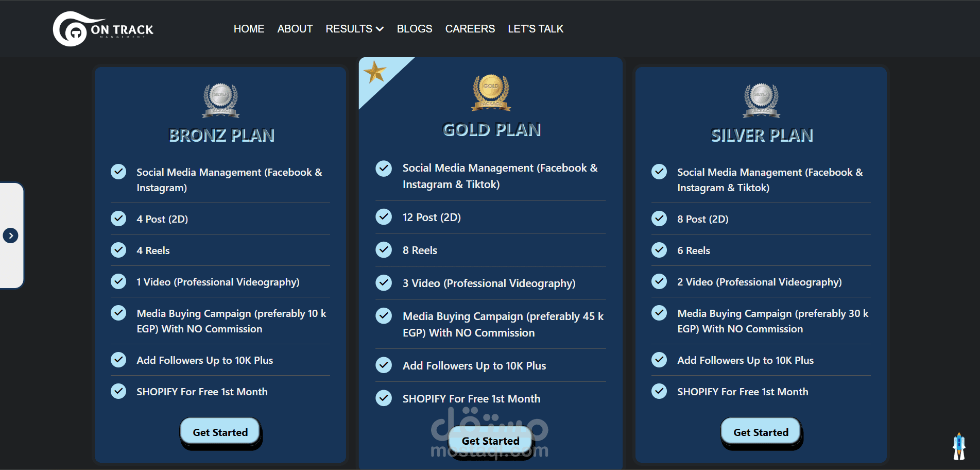Screen dimensions: 980x470
Task: Select LET'S TALK in the navigation
Action: click(x=536, y=29)
